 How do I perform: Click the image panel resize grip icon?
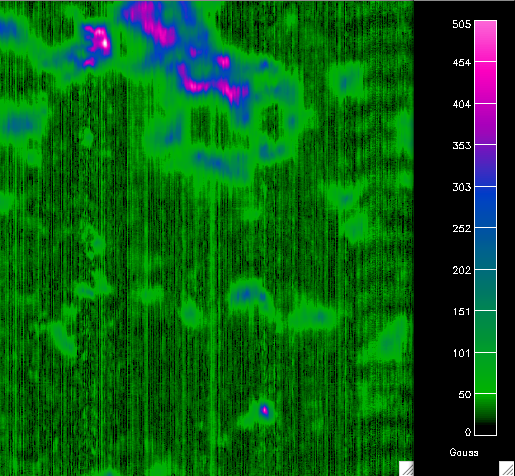[406, 469]
